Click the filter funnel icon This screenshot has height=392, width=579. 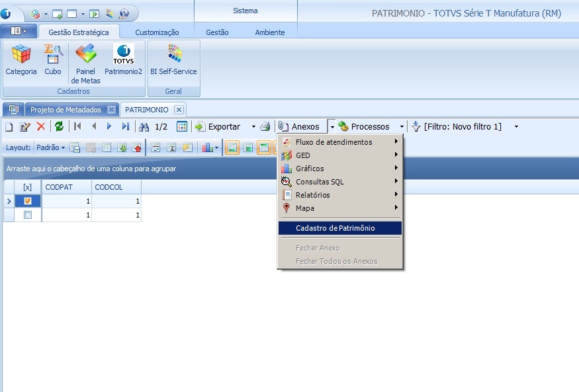(x=416, y=126)
